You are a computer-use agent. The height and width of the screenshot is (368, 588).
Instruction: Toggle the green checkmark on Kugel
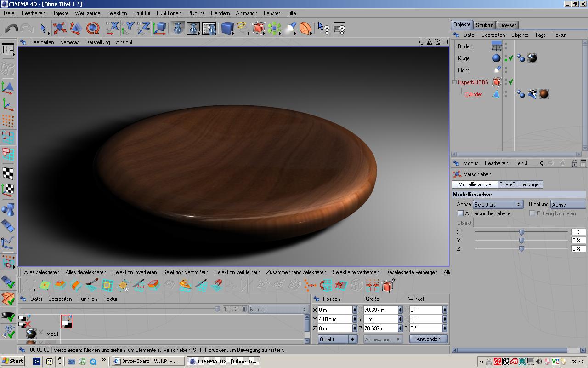(x=510, y=58)
